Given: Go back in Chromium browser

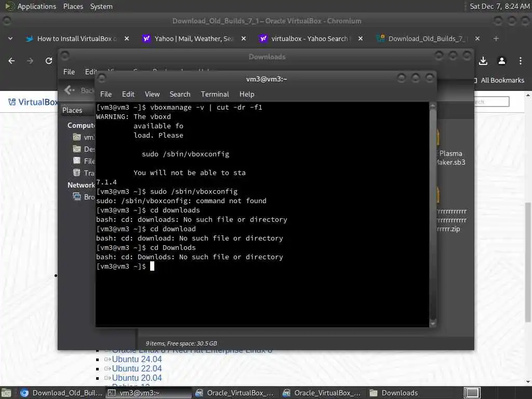Looking at the screenshot, I should pos(11,61).
